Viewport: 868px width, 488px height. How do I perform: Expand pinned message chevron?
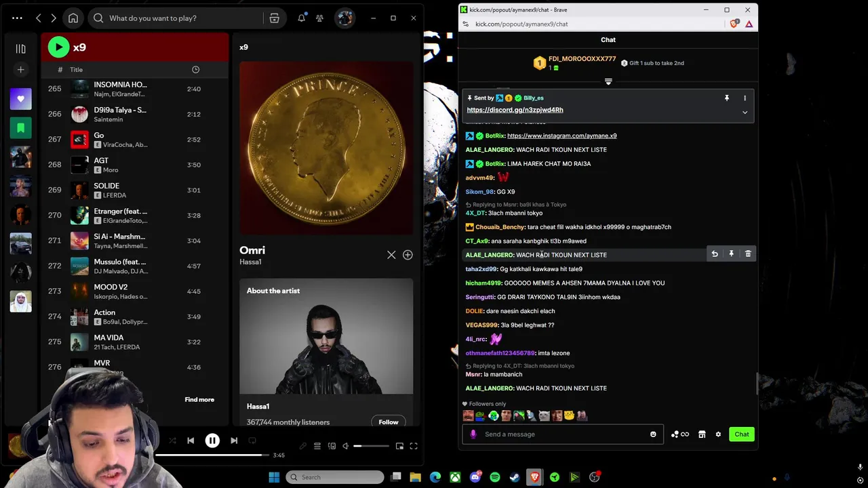(745, 113)
